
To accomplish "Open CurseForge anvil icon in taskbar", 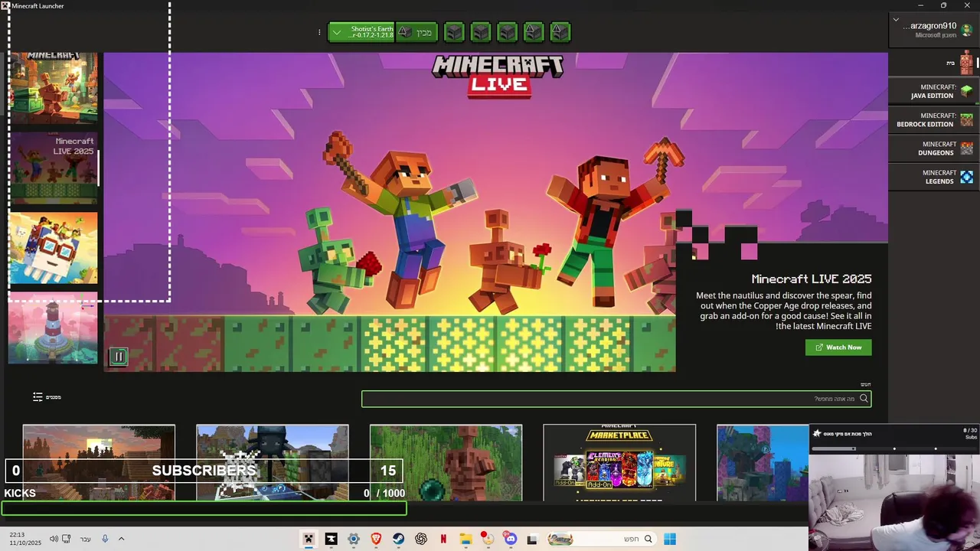I will (x=331, y=539).
